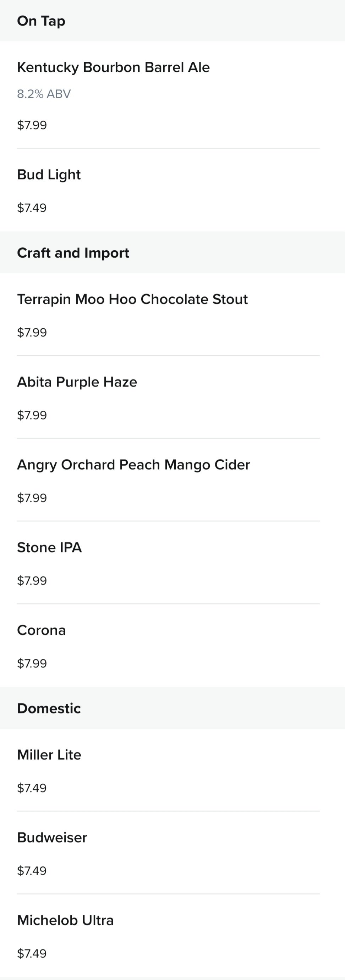
Task: Tap the Craft and Import section header
Action: click(x=172, y=252)
